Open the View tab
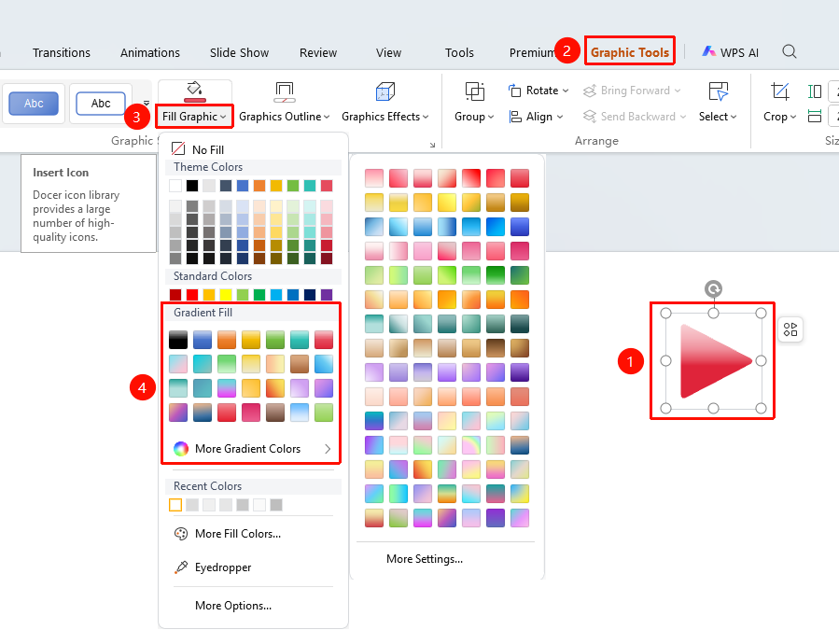The image size is (839, 644). click(x=388, y=52)
